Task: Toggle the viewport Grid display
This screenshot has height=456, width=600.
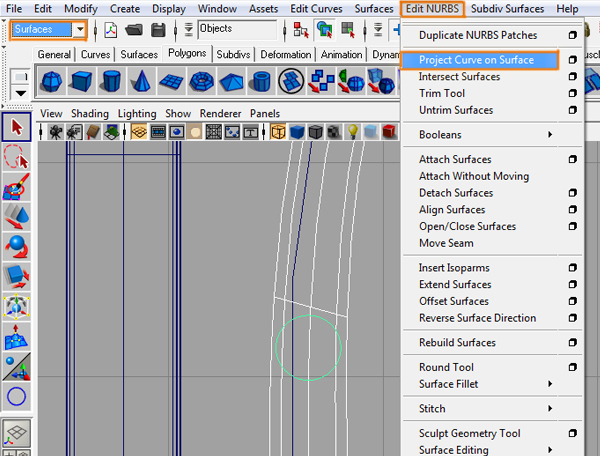Action: [x=139, y=132]
